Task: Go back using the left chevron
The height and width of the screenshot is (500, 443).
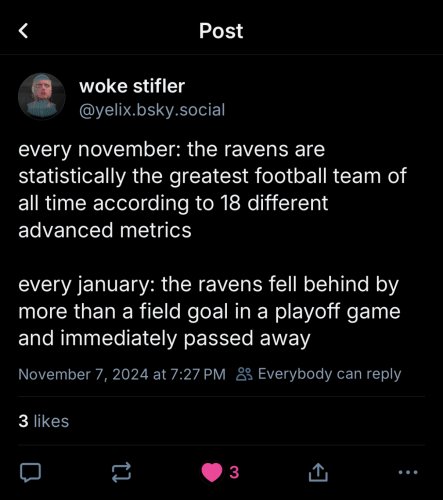Action: (x=23, y=31)
